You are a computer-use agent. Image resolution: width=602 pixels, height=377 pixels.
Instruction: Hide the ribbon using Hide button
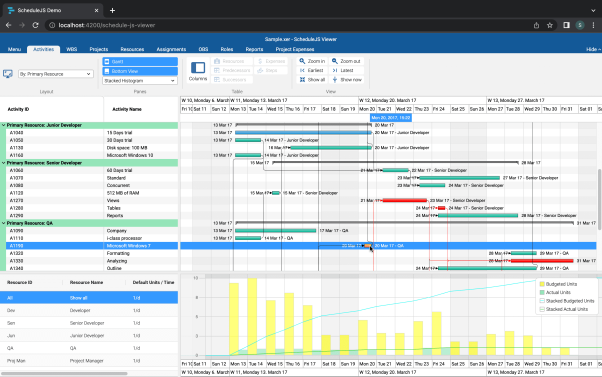593,49
